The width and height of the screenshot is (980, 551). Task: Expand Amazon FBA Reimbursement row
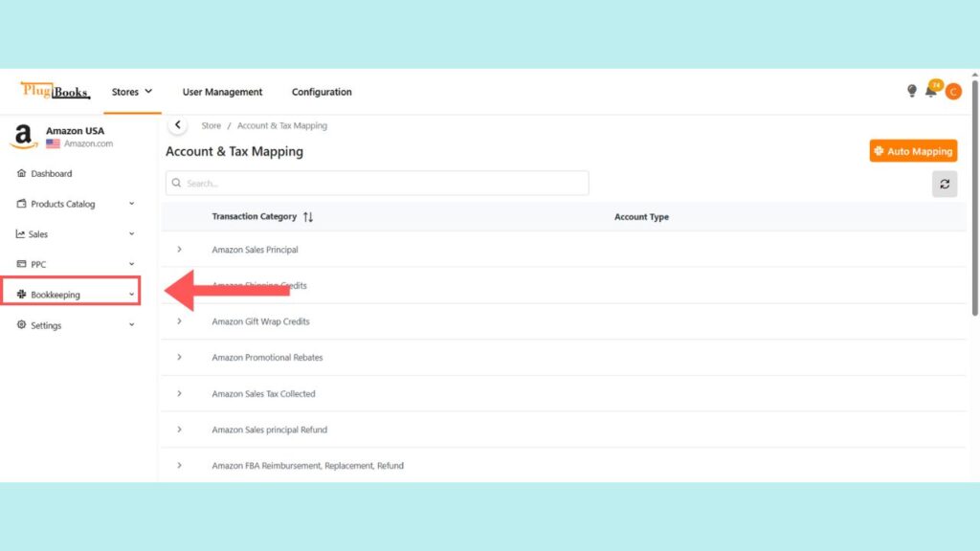(x=179, y=466)
